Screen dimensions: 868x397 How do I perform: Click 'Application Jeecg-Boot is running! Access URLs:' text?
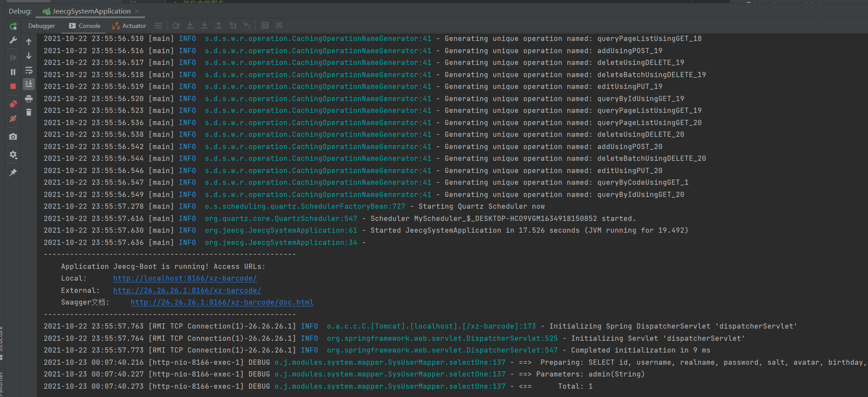pos(163,267)
